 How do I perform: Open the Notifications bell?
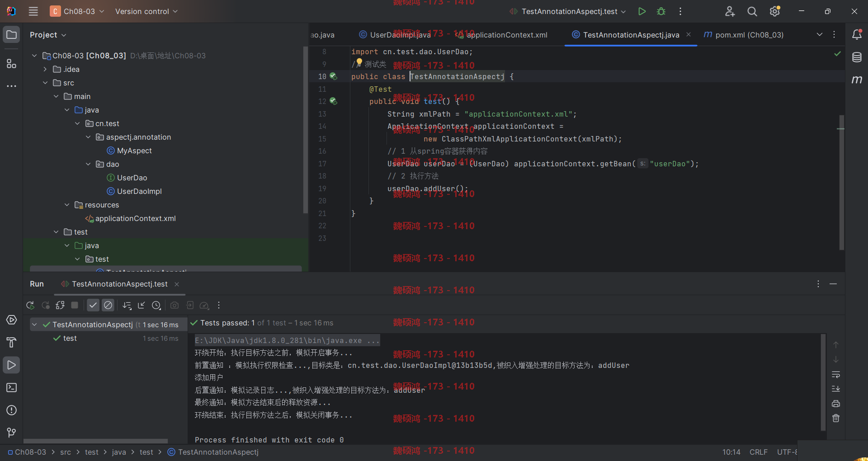point(857,35)
